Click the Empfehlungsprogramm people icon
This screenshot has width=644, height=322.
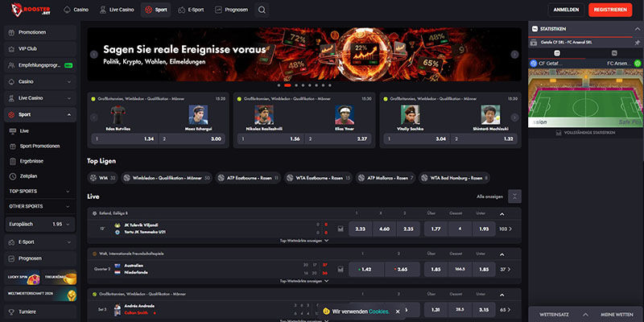tap(11, 65)
